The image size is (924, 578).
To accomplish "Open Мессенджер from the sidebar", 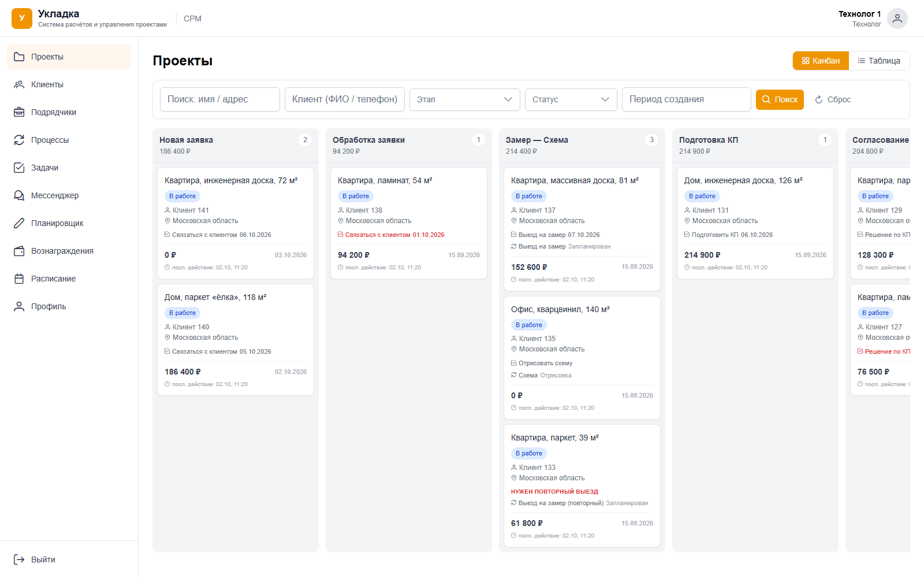I will tap(69, 195).
